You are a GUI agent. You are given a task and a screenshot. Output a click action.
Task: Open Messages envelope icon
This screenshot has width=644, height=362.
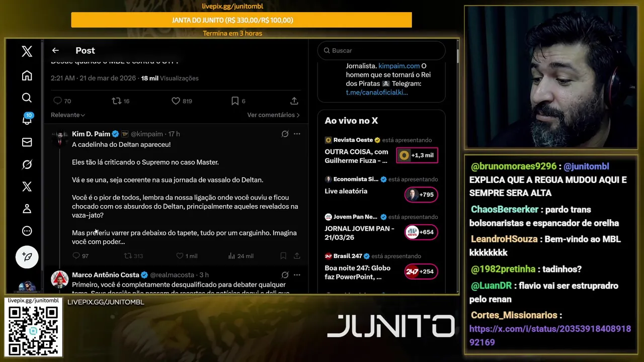coord(27,142)
